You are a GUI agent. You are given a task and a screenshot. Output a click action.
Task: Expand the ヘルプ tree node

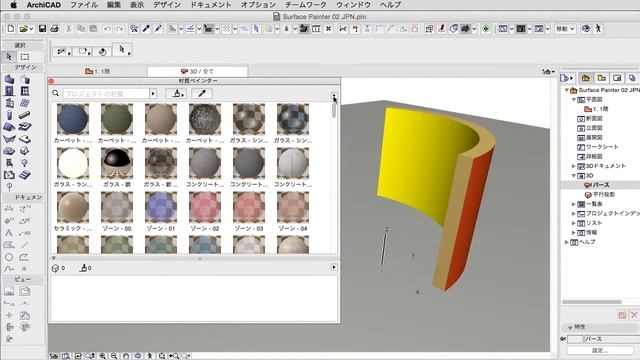pos(567,242)
